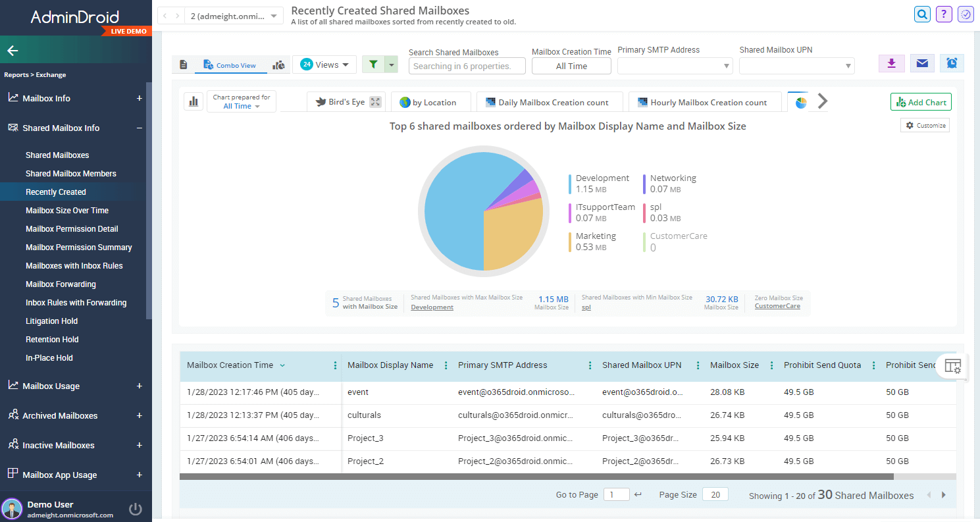
Task: Switch to Combo View mode
Action: (x=229, y=65)
